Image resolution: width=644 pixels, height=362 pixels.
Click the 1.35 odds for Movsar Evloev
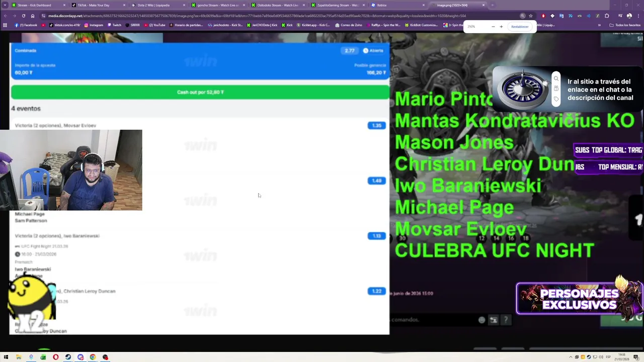pyautogui.click(x=377, y=125)
